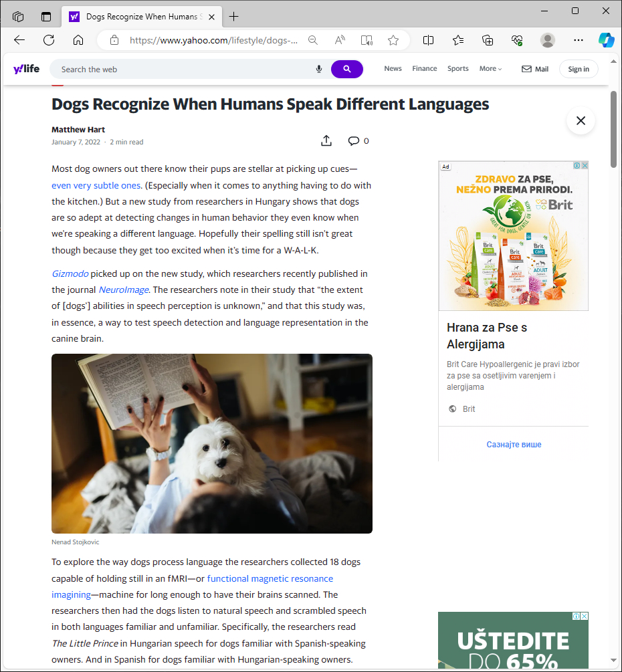This screenshot has height=672, width=622.
Task: Open the zoom level control in address bar
Action: click(313, 40)
